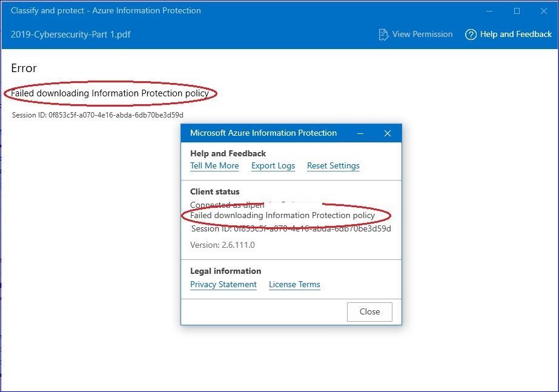559x392 pixels.
Task: Click the View Permission document icon
Action: coord(383,35)
